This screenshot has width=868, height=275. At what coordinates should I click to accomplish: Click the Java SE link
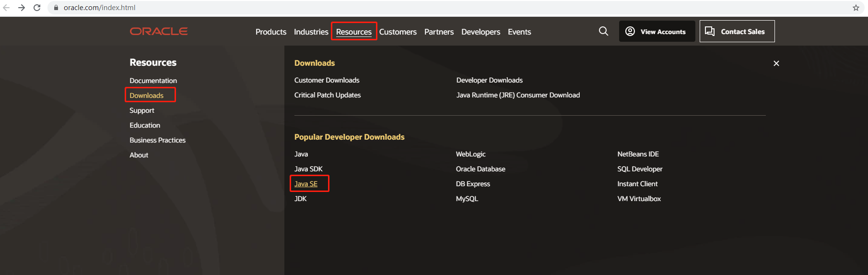pyautogui.click(x=306, y=184)
